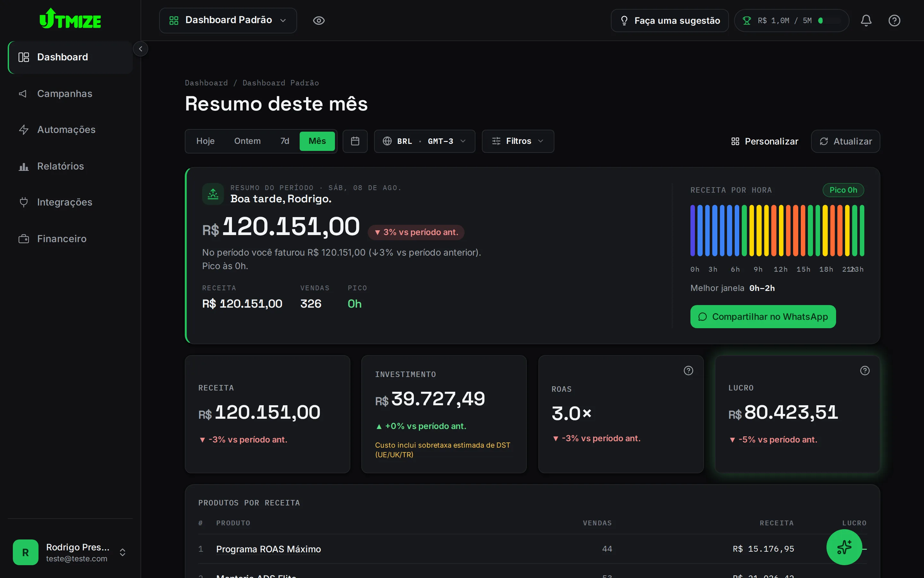The image size is (924, 578).
Task: Click the first blue hourly bar at 0h
Action: (x=693, y=231)
